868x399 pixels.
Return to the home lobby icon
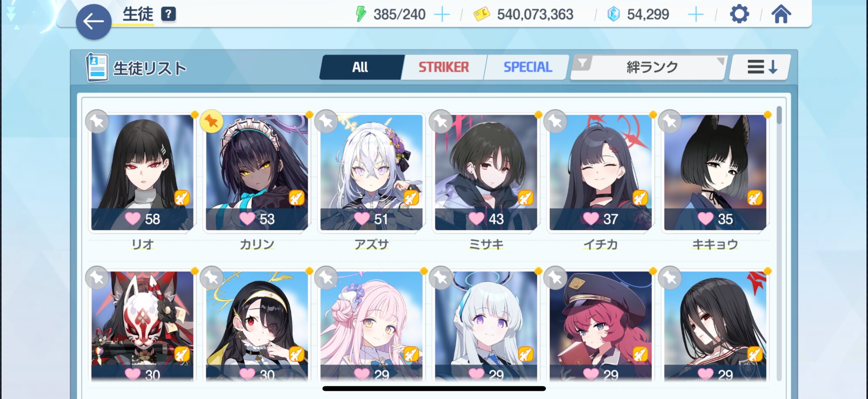(781, 14)
